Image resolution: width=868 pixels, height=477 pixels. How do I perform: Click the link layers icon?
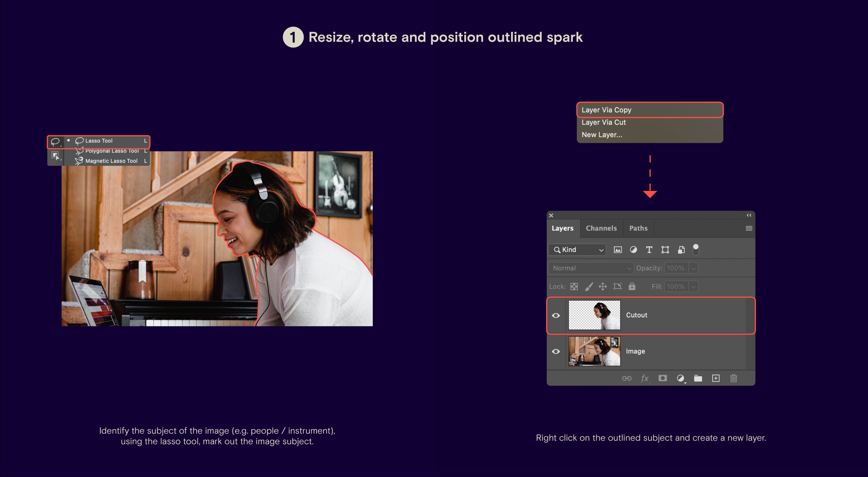click(627, 378)
